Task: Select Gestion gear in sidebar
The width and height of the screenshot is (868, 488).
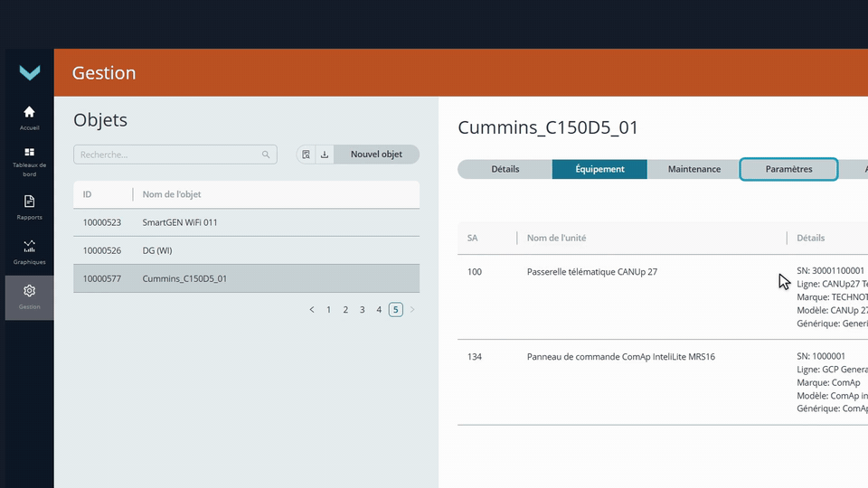Action: coord(29,297)
